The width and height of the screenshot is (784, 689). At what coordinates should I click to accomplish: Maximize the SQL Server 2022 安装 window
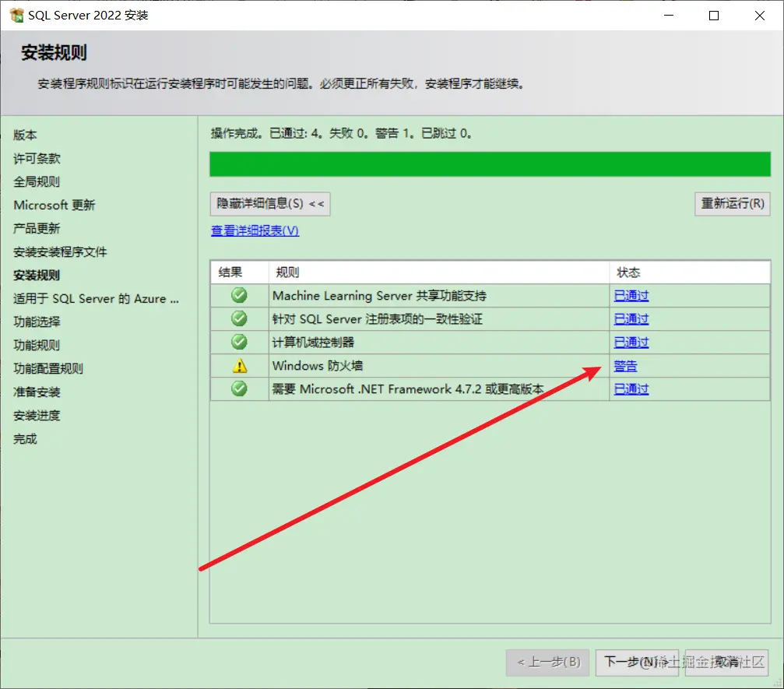714,16
